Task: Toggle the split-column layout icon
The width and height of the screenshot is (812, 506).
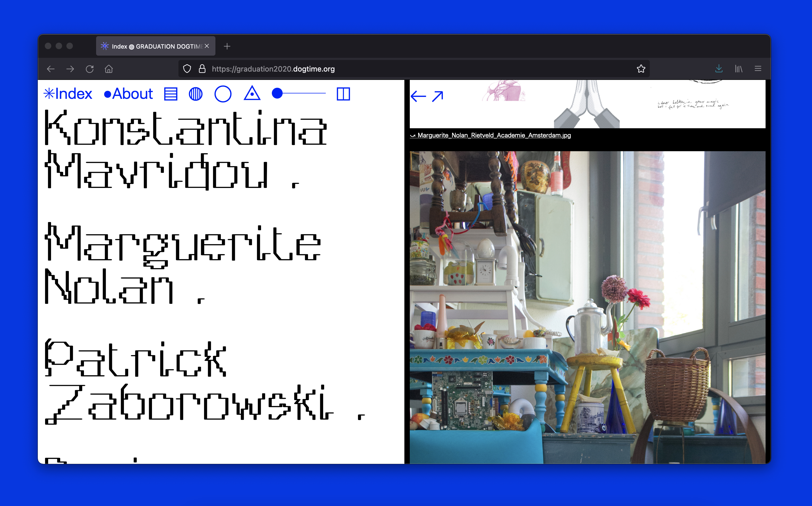Action: [x=343, y=94]
